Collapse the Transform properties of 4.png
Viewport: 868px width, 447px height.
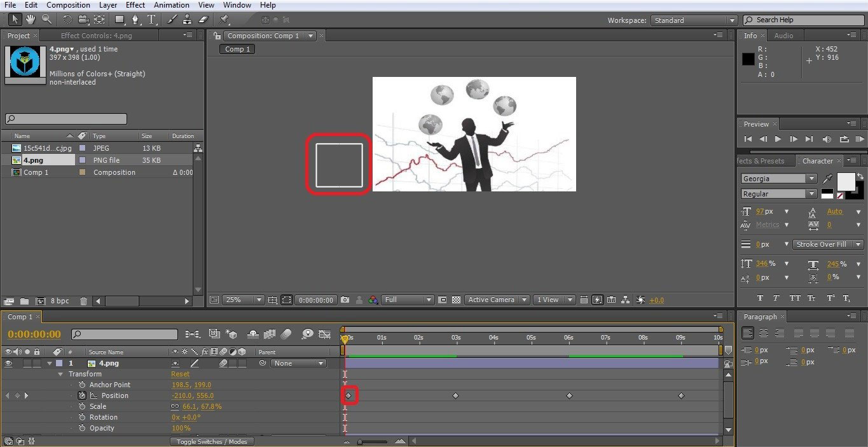point(60,374)
